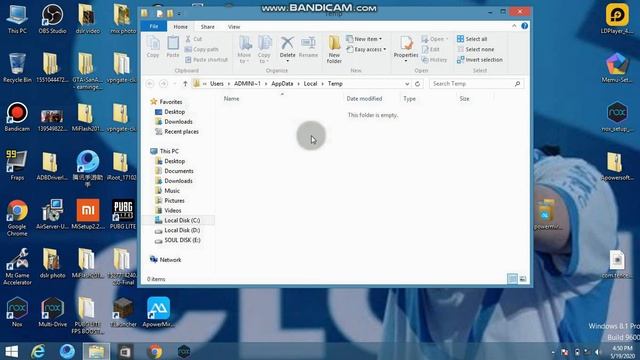Viewport: 640px width, 360px height.
Task: Select the OBS Studio desktop icon
Action: point(52,19)
